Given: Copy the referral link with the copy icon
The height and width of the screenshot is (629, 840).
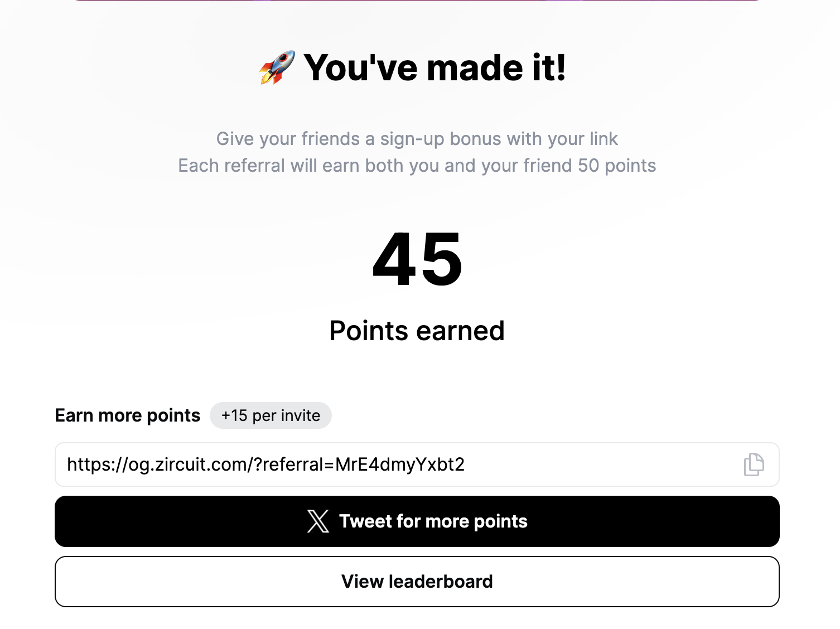Looking at the screenshot, I should point(754,465).
